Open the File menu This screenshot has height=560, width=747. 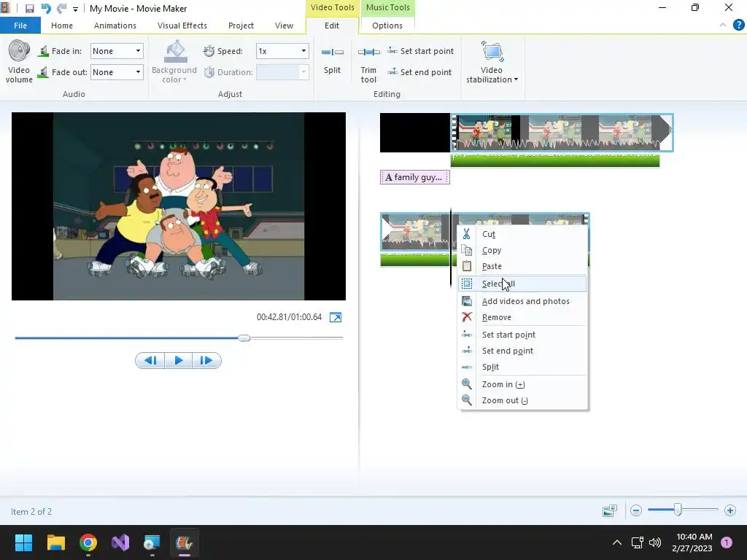click(x=20, y=26)
